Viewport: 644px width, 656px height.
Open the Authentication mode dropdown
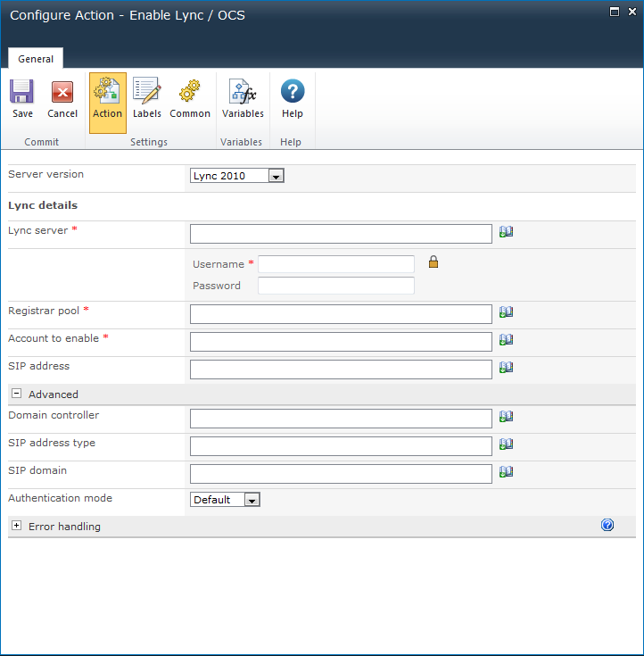[x=225, y=500]
